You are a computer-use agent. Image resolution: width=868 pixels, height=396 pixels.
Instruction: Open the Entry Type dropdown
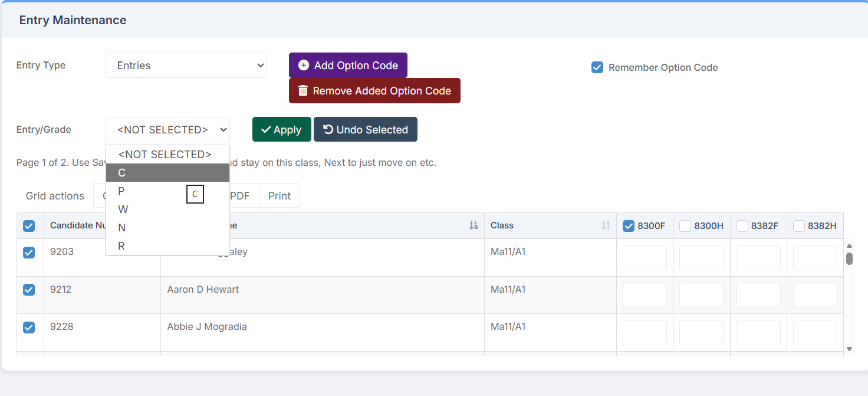[x=186, y=66]
